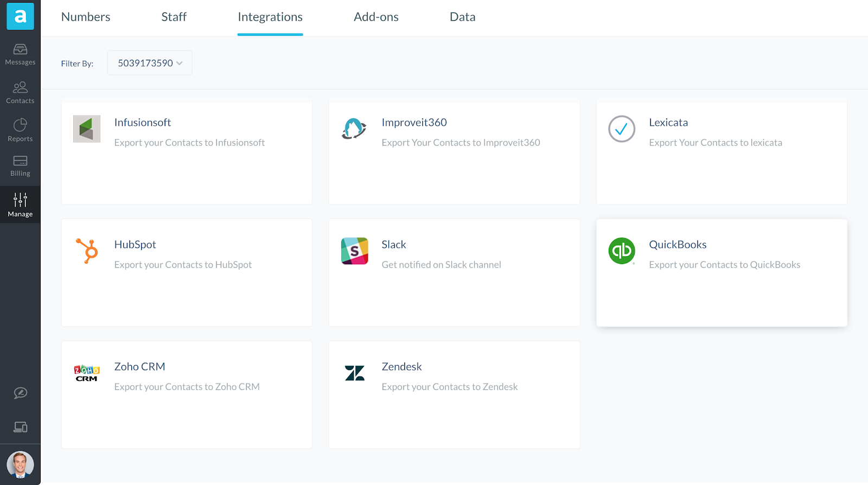
Task: Click the Improveit360 integration title
Action: tap(414, 123)
